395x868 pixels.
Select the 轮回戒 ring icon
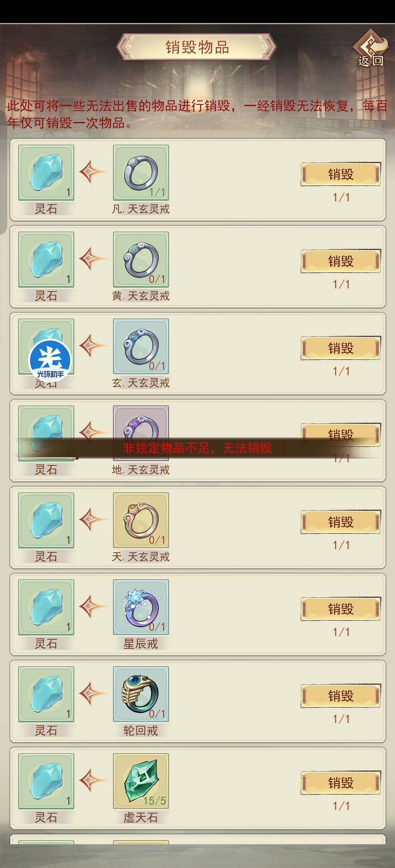click(x=141, y=694)
